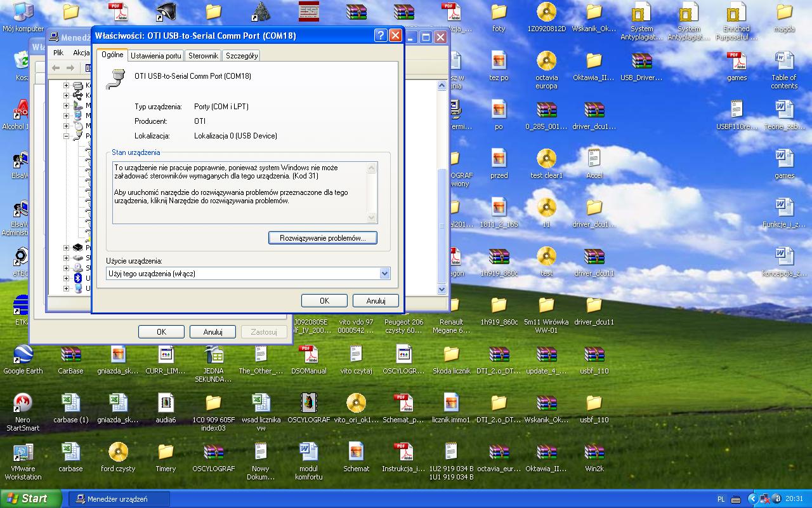Click the PL language indicator in the taskbar

721,499
